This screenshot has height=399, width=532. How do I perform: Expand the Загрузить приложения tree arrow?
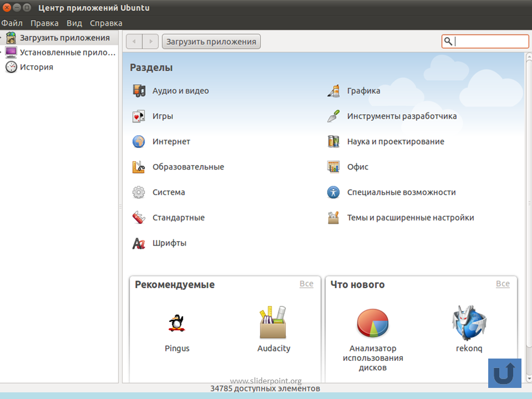(1, 38)
